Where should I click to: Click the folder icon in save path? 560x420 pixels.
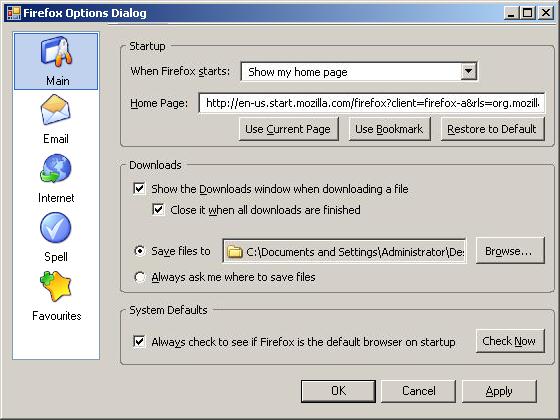pyautogui.click(x=235, y=252)
